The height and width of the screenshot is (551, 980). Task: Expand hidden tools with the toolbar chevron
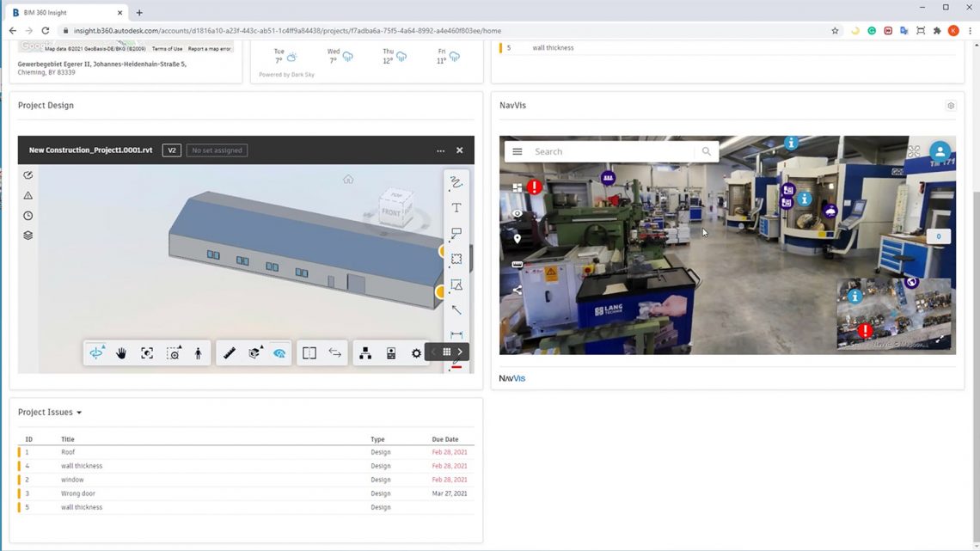[460, 352]
